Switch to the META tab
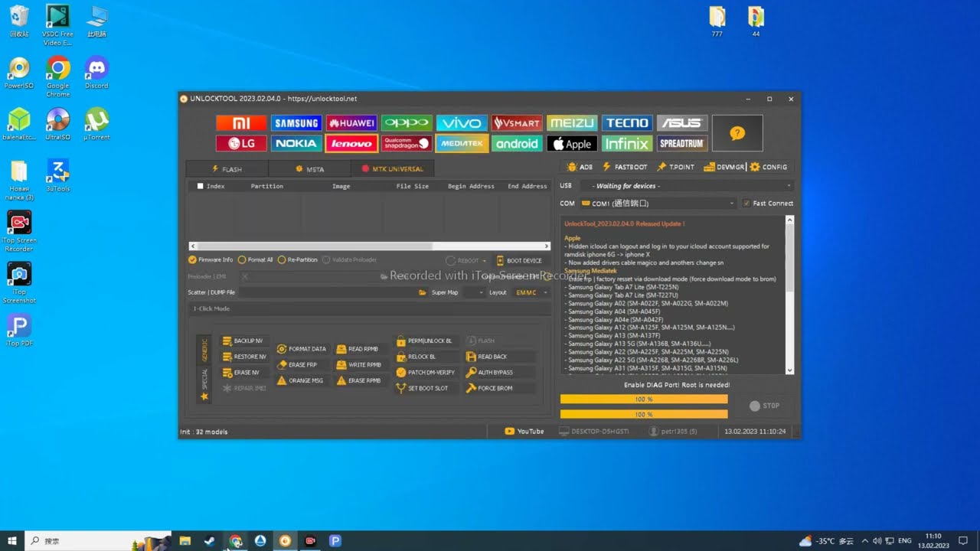The width and height of the screenshot is (980, 551). point(309,169)
